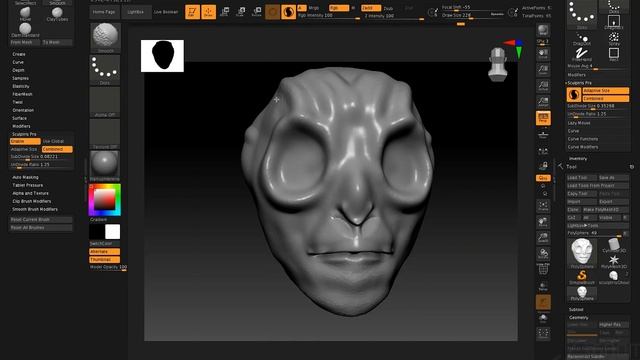The width and height of the screenshot is (640, 360).
Task: Toggle Combined in left Brush panel
Action: 57,149
